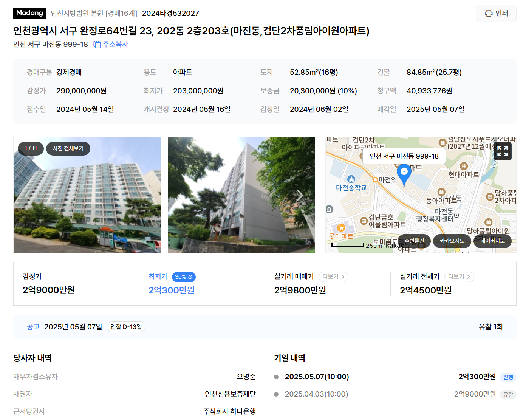
Task: Open 사진 전체보기 photo gallery
Action: click(x=68, y=148)
